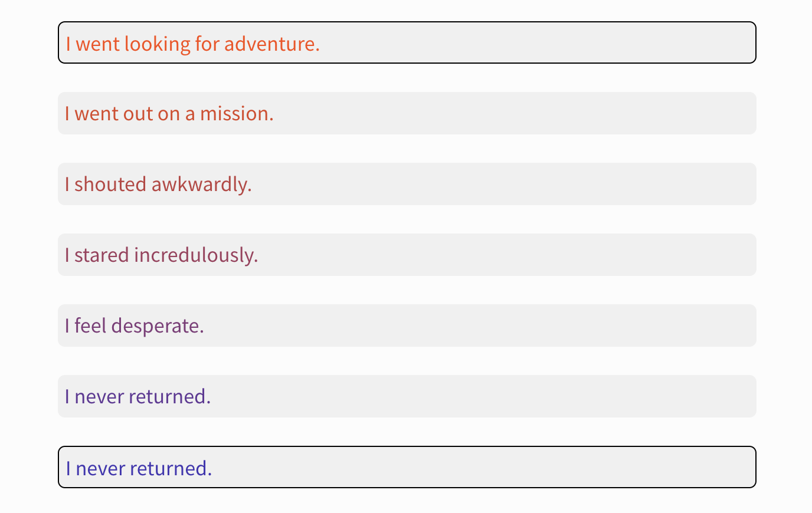Select the 'I went out on a mission.' box

[x=407, y=113]
